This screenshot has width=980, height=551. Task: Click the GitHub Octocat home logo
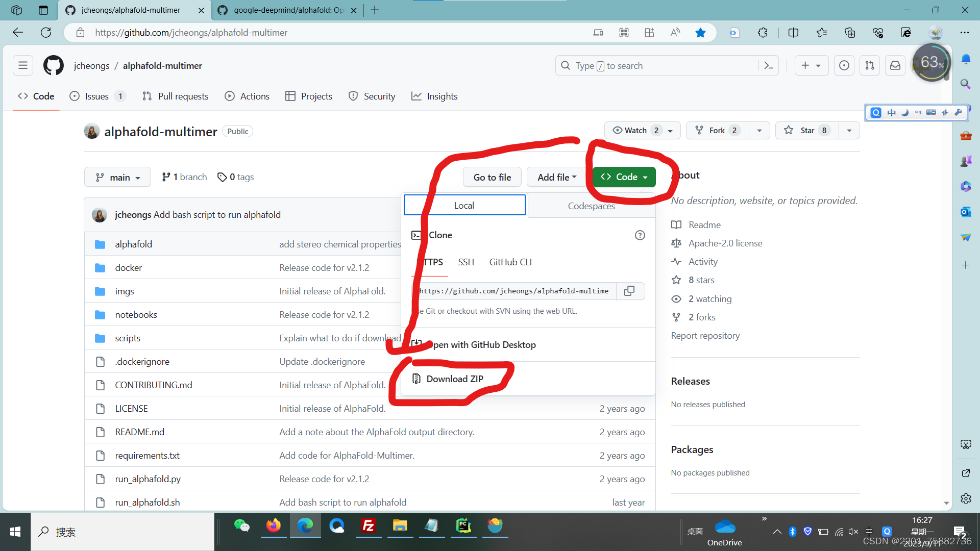click(x=53, y=66)
